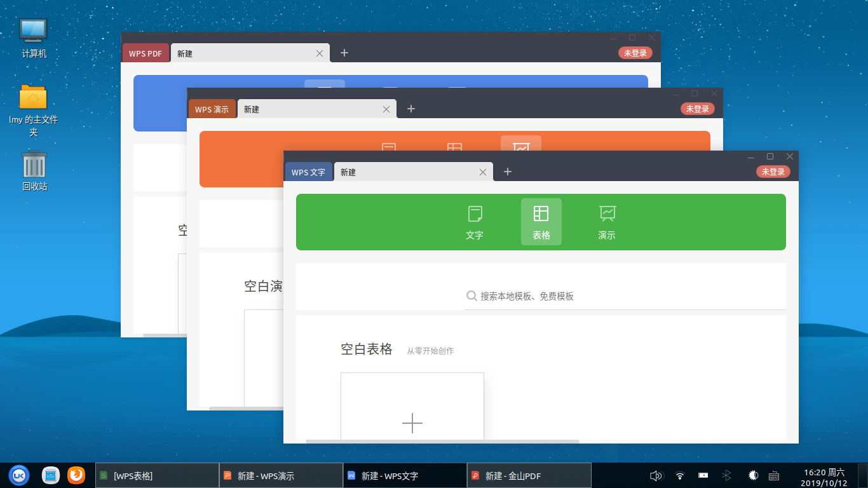The image size is (868, 488).
Task: Click the magnifier icon in the template search bar
Action: 471,295
